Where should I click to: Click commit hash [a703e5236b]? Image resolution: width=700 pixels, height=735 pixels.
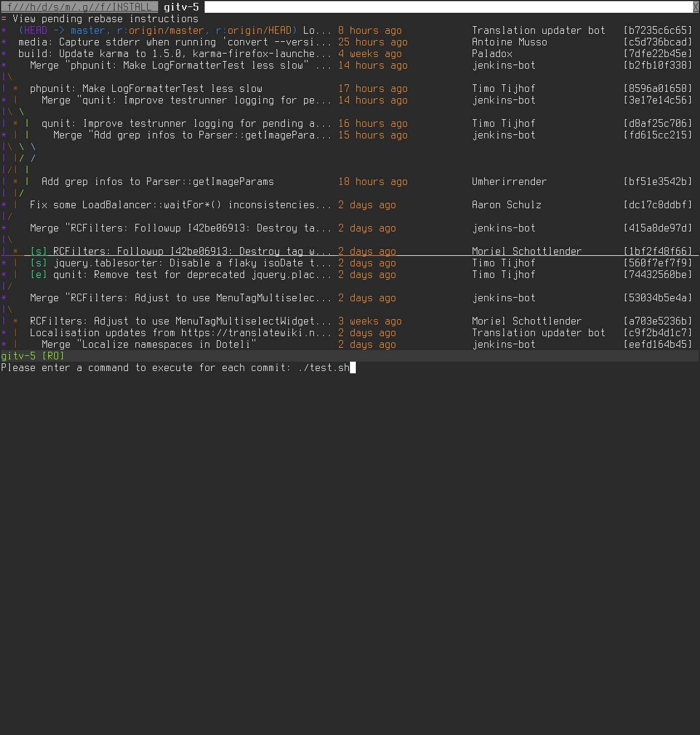pos(658,321)
